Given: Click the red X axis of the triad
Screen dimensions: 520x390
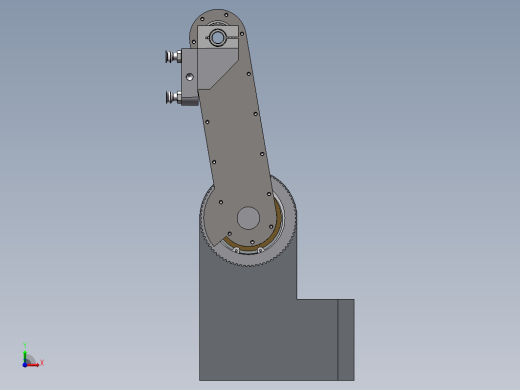Looking at the screenshot, I should point(33,365).
